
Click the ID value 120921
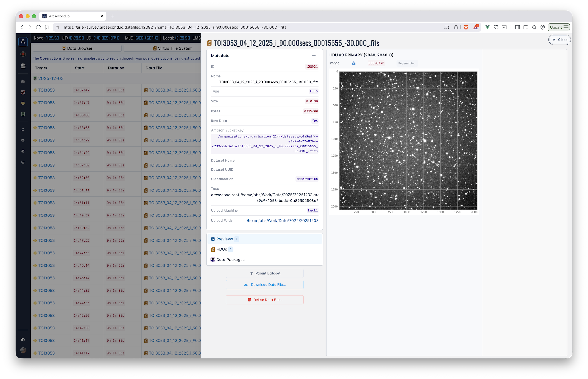312,67
